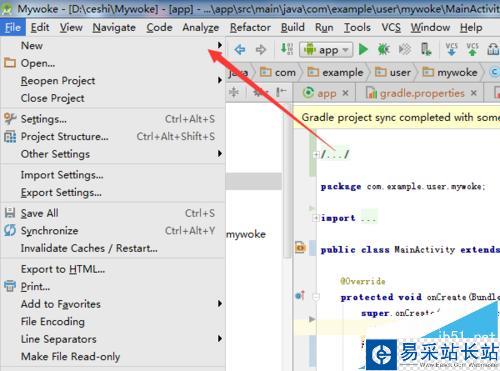Image resolution: width=500 pixels, height=371 pixels.
Task: Click the Settings wrench icon in the File menu
Action: (x=10, y=119)
